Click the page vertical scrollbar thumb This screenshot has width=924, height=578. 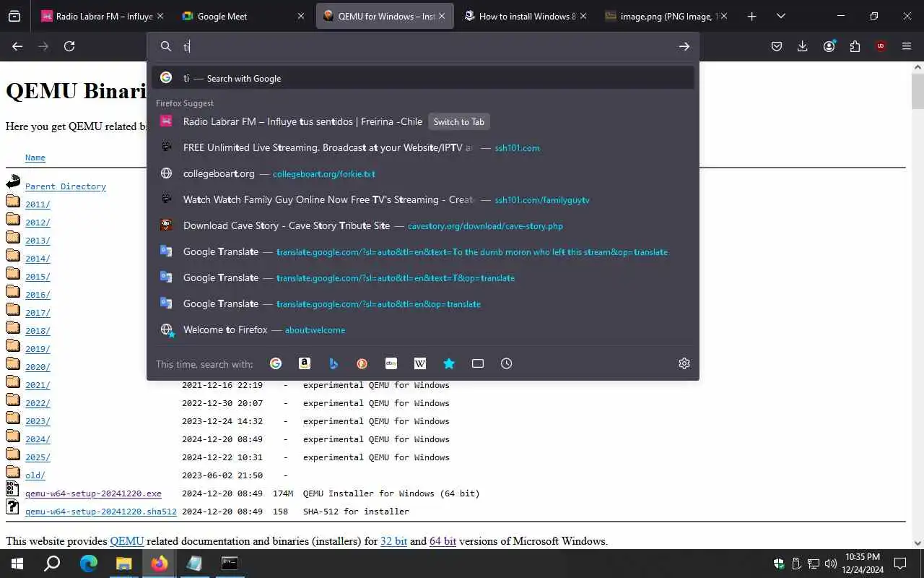[918, 90]
